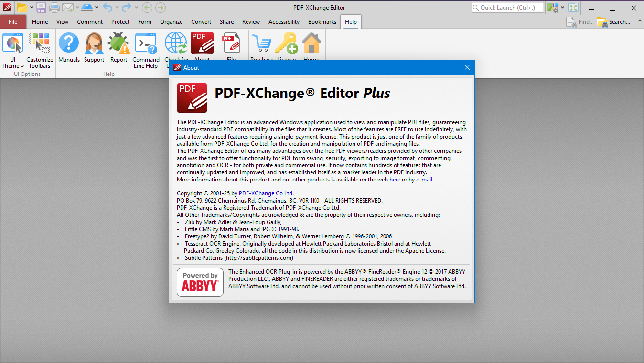Switch to the Share ribbon tab
The height and width of the screenshot is (363, 644).
226,22
